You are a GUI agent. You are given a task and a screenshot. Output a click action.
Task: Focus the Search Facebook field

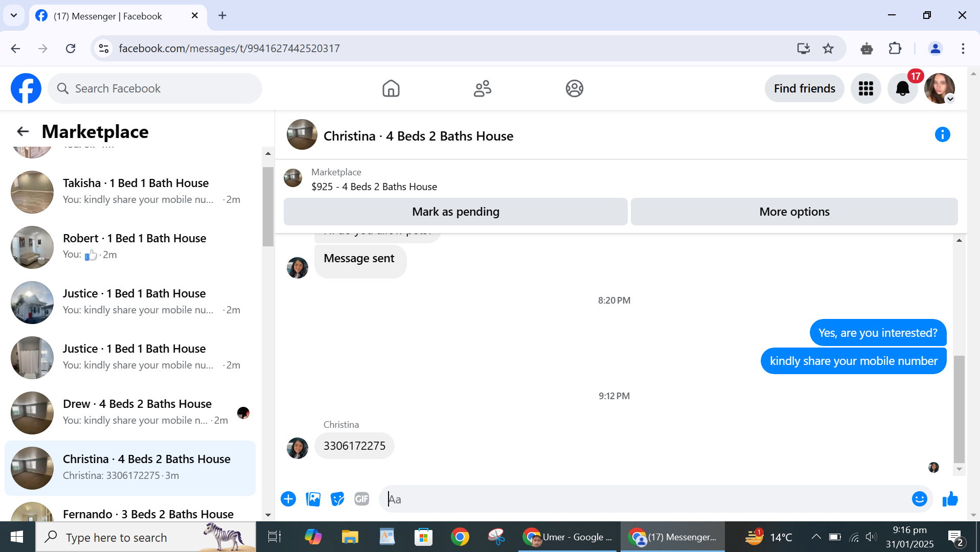(x=155, y=88)
